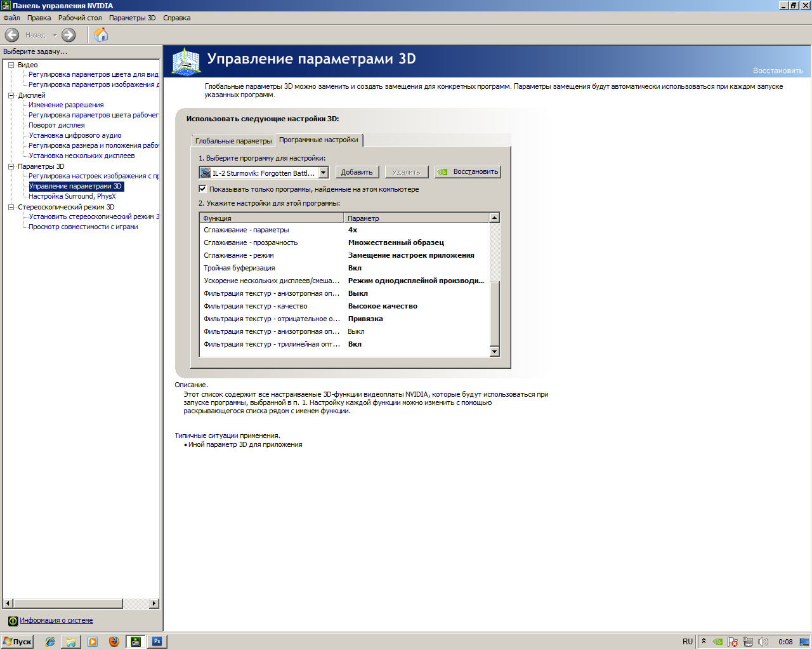Click the Восстановить button with NVIDIA logo
The width and height of the screenshot is (812, 650).
[x=468, y=172]
